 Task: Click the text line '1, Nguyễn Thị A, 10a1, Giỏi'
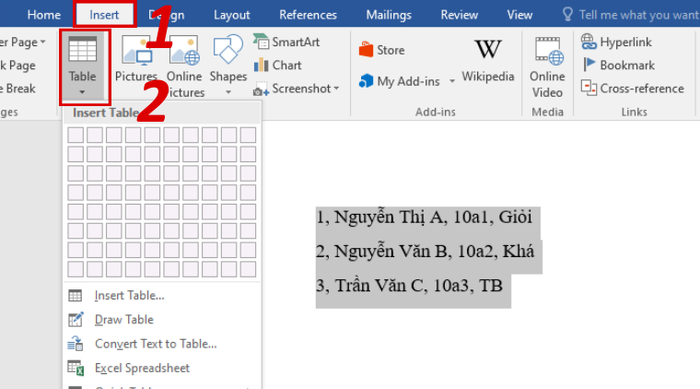[x=424, y=218]
